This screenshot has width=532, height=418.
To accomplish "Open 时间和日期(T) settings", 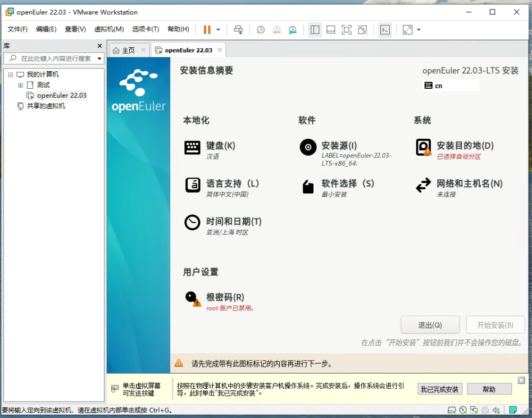I will pyautogui.click(x=223, y=225).
